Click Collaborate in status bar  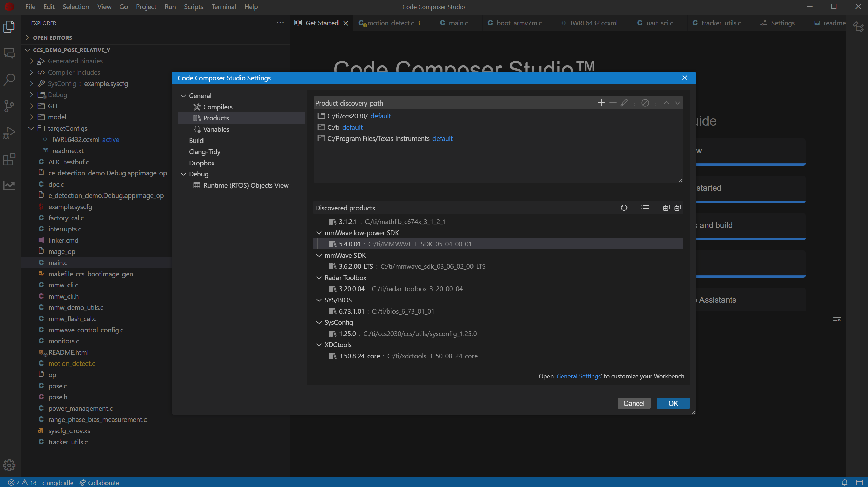tap(99, 483)
